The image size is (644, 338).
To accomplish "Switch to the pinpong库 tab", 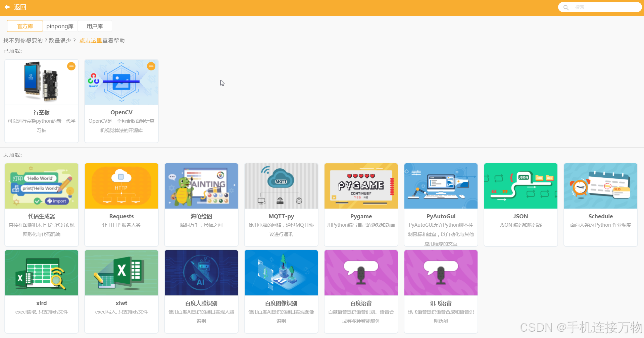I will point(60,26).
